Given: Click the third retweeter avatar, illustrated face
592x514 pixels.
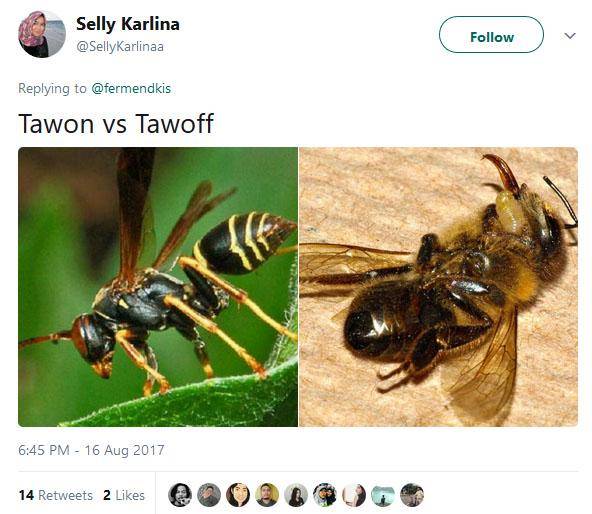Looking at the screenshot, I should pos(238,495).
